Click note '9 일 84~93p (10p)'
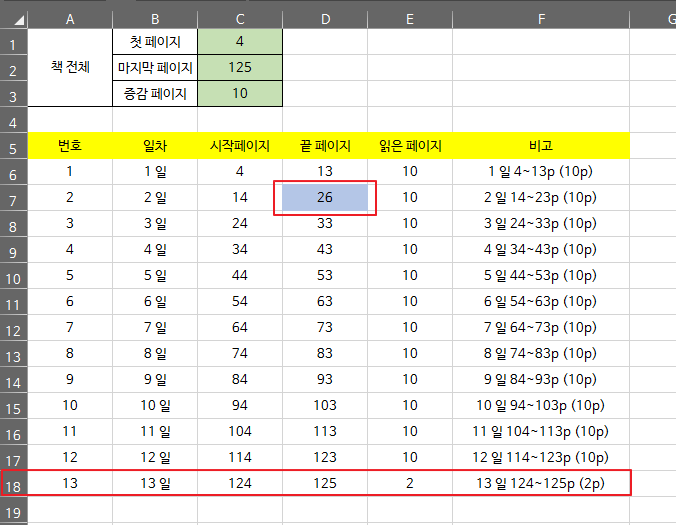Image resolution: width=676 pixels, height=525 pixels. point(541,379)
